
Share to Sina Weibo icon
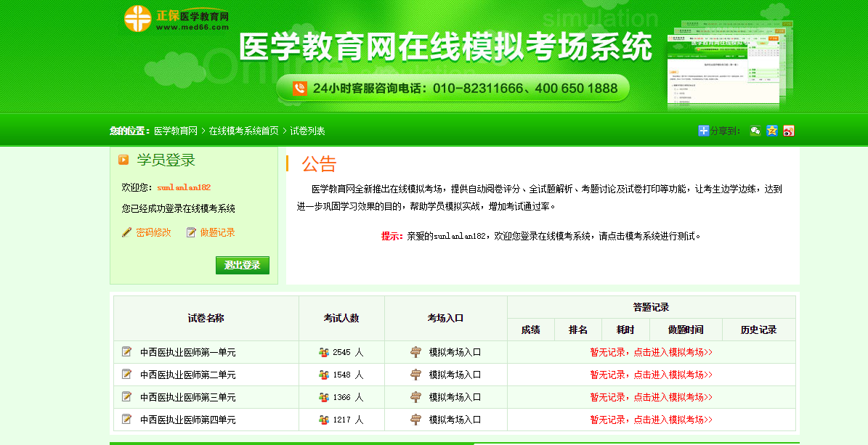click(x=788, y=131)
